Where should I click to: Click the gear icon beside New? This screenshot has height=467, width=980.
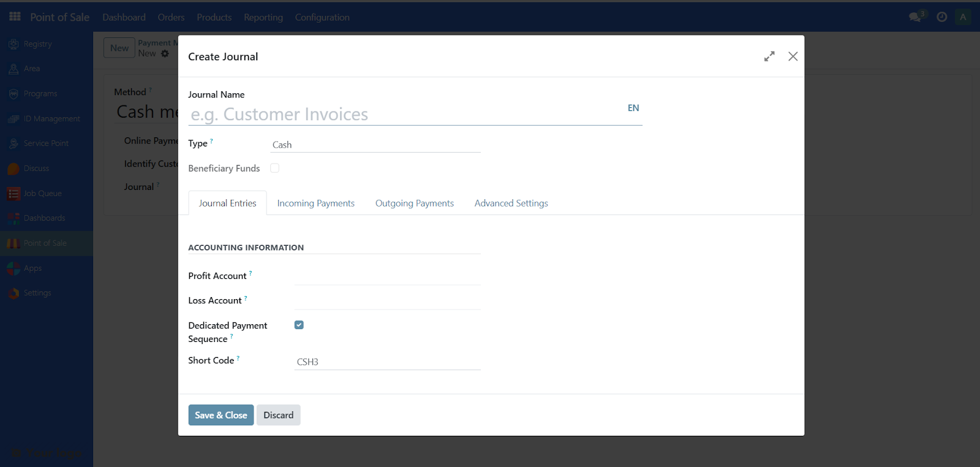coord(165,54)
